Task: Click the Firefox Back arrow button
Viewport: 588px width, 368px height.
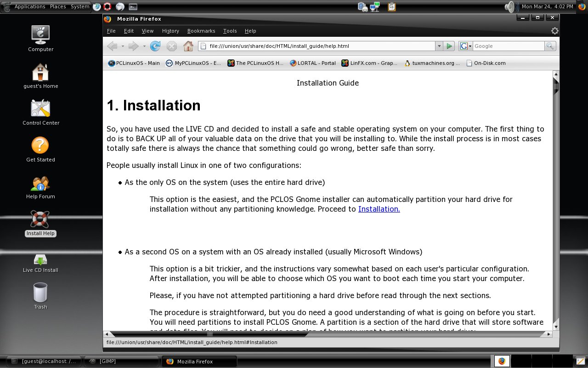Action: pos(112,46)
